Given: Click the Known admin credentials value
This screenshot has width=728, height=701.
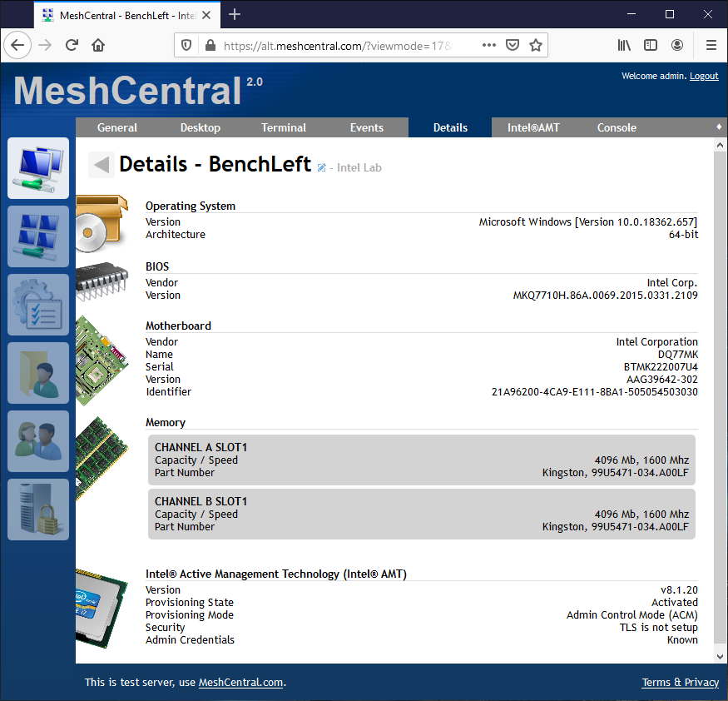Looking at the screenshot, I should (x=682, y=640).
